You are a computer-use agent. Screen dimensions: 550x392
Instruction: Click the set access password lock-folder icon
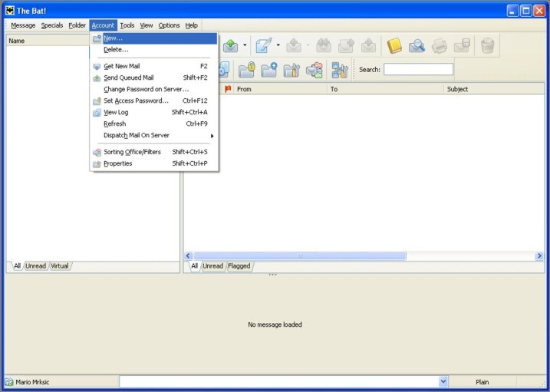click(x=247, y=69)
